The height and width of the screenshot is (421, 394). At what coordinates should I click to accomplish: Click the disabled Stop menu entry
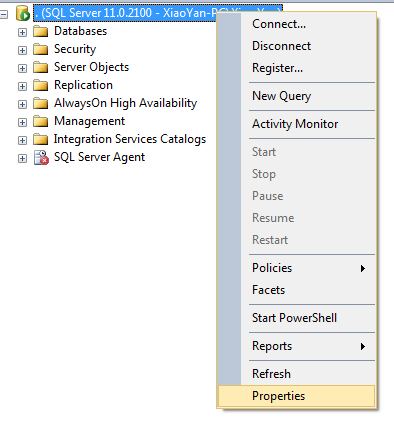click(x=296, y=174)
